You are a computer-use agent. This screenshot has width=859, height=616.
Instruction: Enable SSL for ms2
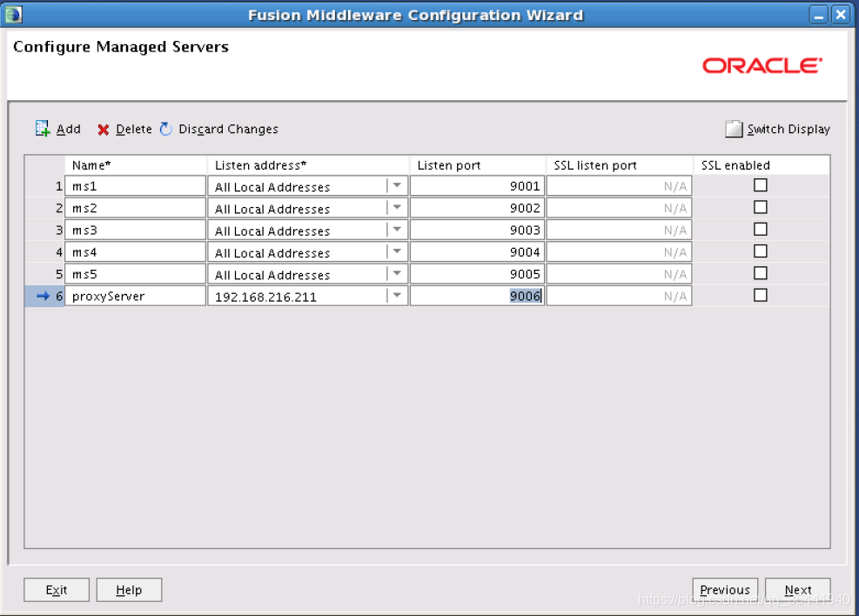click(760, 207)
